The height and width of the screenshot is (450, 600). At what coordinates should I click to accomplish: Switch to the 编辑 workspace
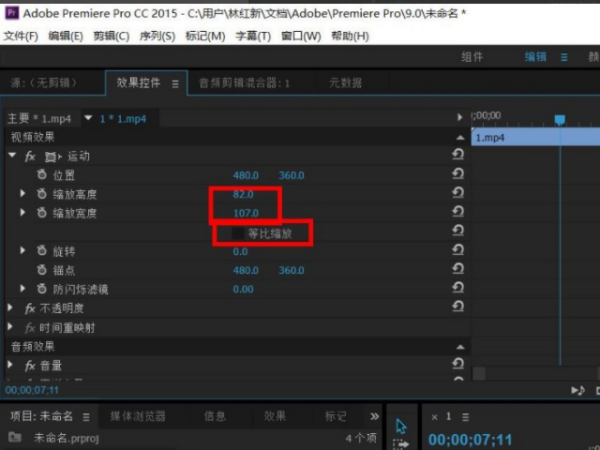point(535,57)
